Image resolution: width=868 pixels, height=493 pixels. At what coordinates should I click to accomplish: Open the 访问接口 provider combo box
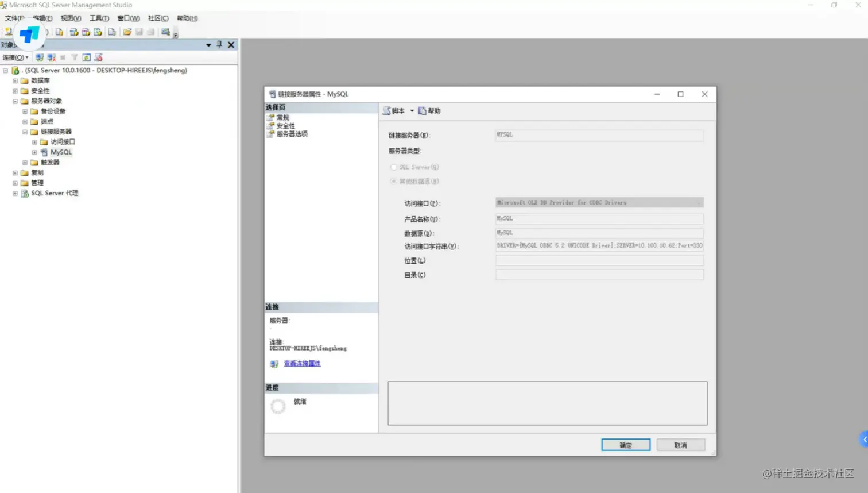coord(599,203)
